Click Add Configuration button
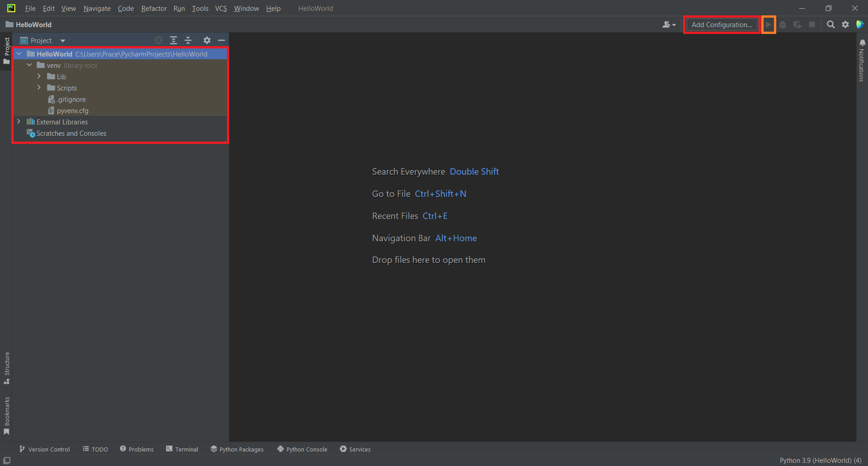 (722, 24)
